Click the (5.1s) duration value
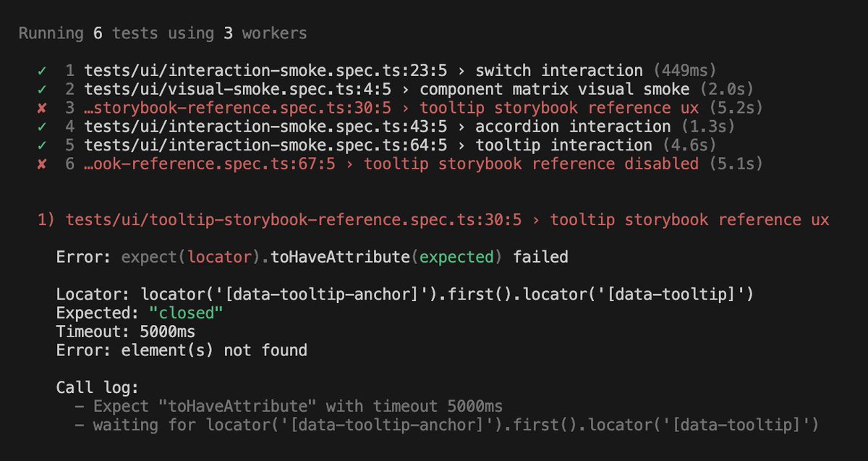The image size is (868, 461). (x=736, y=164)
